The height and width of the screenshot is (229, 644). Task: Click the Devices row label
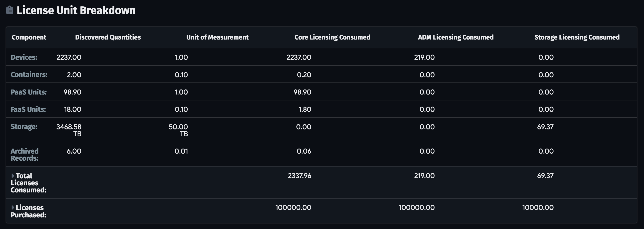pos(24,57)
